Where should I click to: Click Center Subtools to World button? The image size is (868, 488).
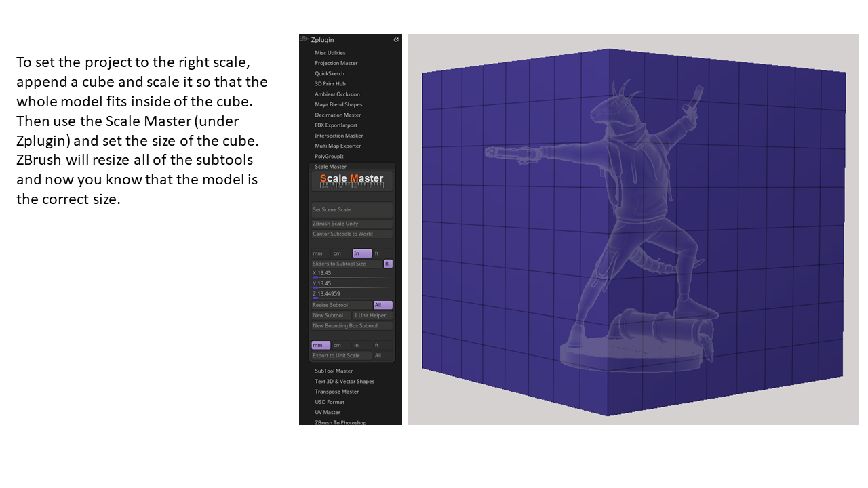[352, 234]
